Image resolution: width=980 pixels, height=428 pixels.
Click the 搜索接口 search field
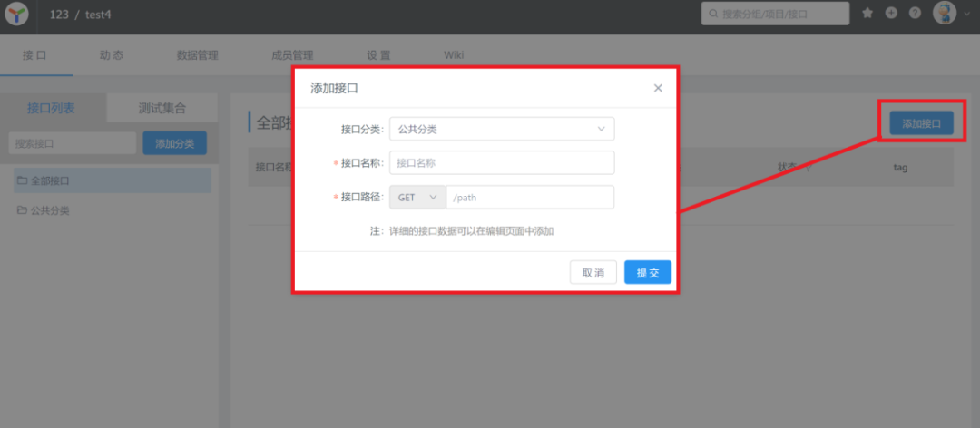[73, 143]
